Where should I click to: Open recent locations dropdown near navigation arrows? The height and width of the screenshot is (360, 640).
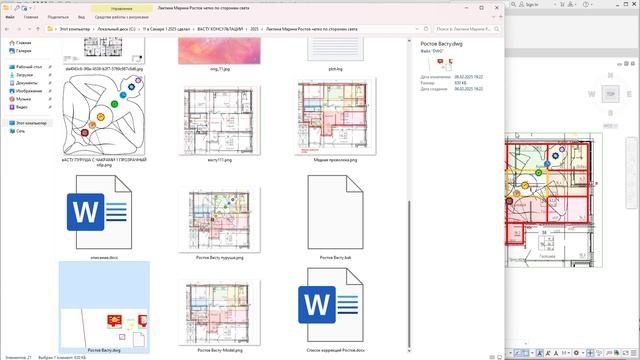click(x=29, y=29)
